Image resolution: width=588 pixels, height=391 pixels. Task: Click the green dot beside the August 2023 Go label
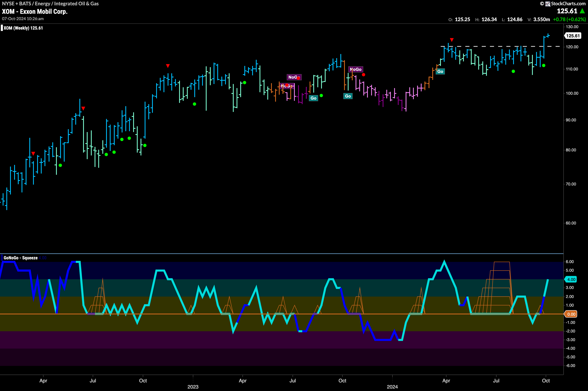(x=321, y=95)
